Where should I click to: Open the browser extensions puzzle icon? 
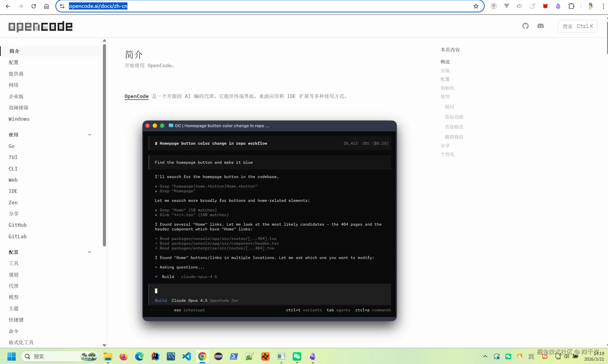pos(572,6)
